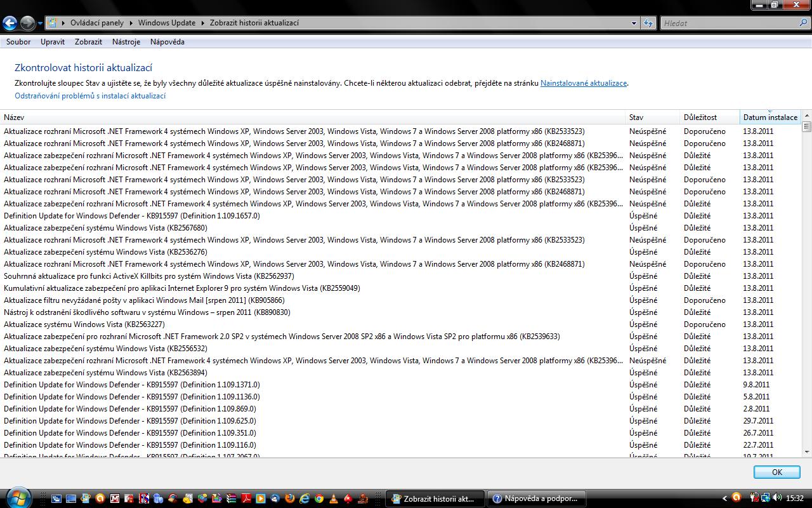The image size is (812, 508).
Task: Launch Internet Explorer from quick launch
Action: 304,499
